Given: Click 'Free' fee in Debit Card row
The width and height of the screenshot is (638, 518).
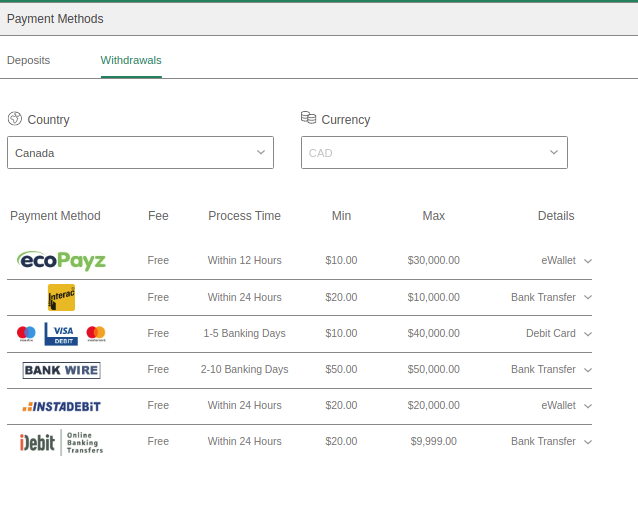Looking at the screenshot, I should point(158,333).
